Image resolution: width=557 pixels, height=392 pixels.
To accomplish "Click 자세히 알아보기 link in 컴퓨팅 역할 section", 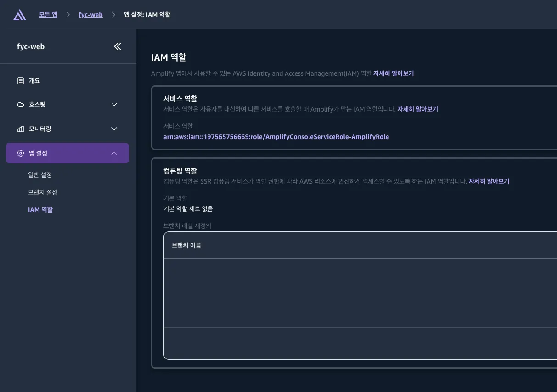I will pyautogui.click(x=489, y=181).
